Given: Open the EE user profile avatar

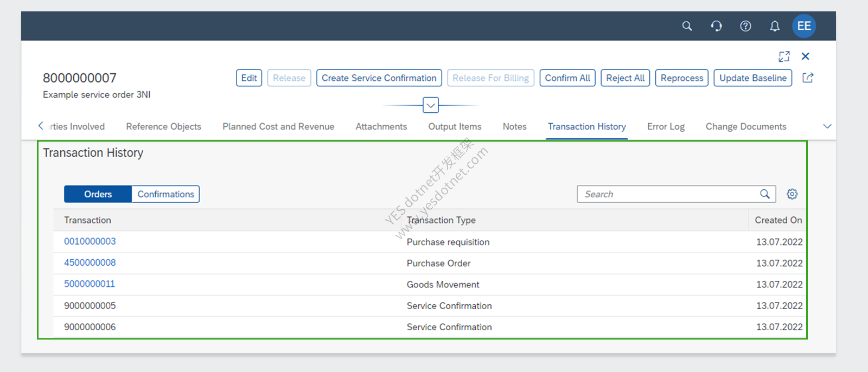Looking at the screenshot, I should click(x=804, y=26).
